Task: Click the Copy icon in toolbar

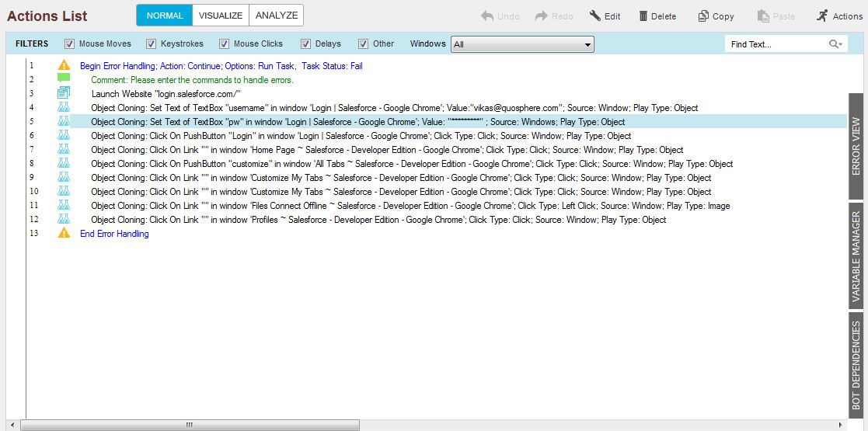Action: tap(703, 16)
